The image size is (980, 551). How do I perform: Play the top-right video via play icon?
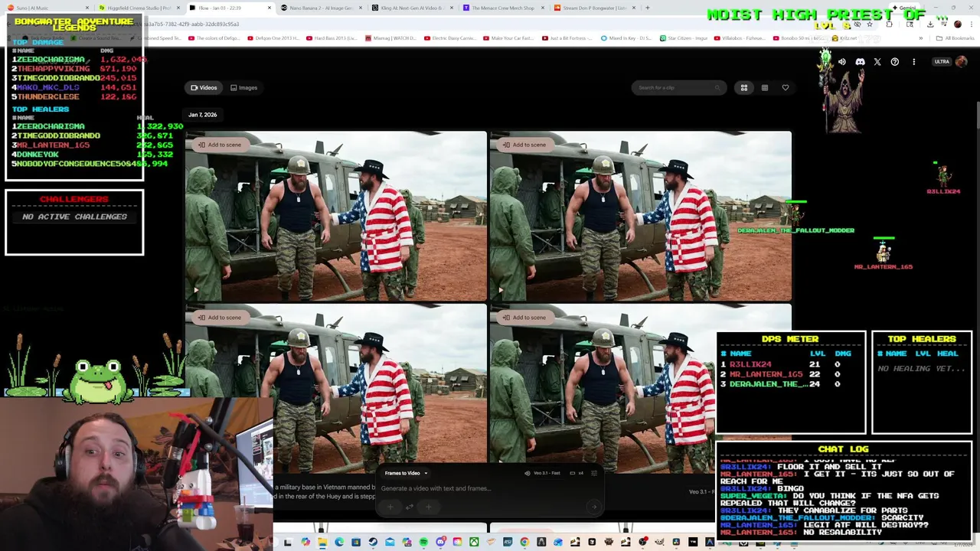pyautogui.click(x=500, y=290)
